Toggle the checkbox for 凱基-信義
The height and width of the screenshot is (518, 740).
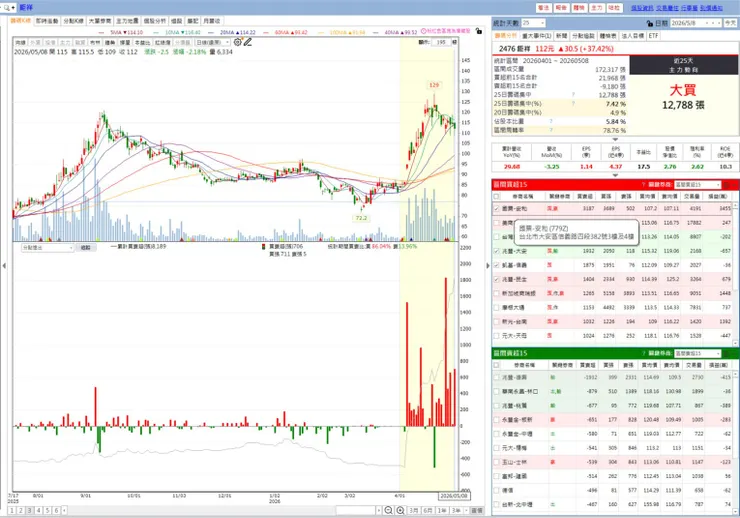pyautogui.click(x=496, y=265)
